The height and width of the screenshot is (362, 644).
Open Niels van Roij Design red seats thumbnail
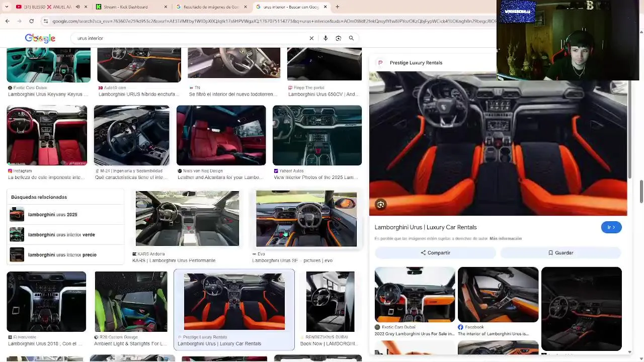(x=221, y=135)
